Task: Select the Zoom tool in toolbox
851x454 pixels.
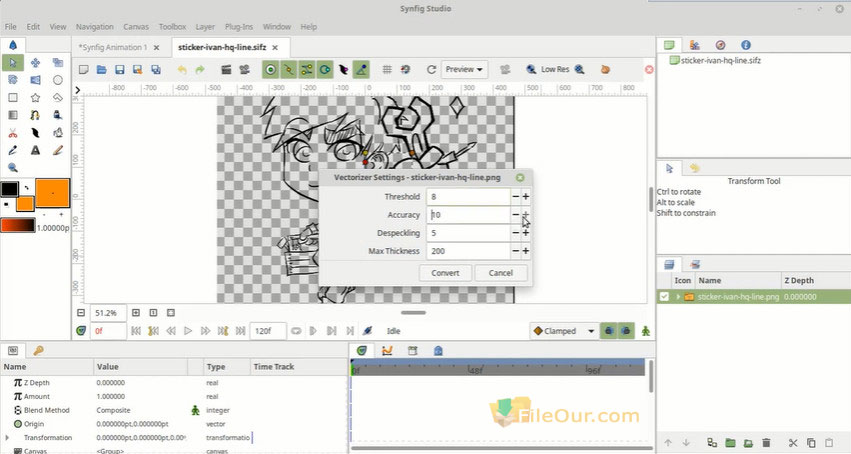Action: point(12,168)
